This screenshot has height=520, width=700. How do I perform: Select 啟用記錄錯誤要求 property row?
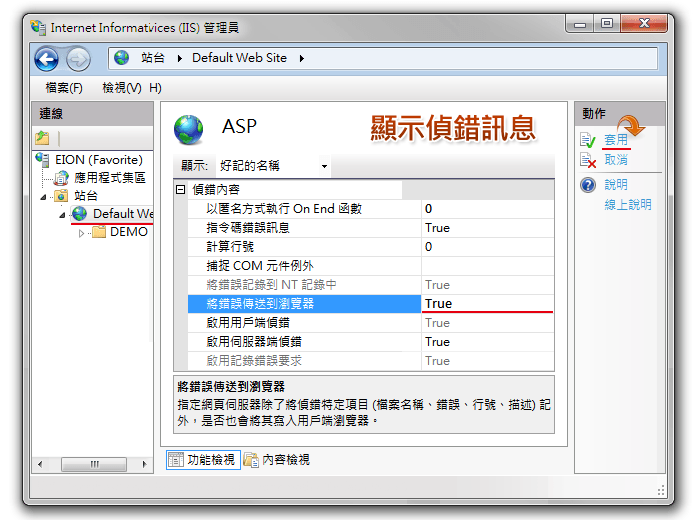pos(371,361)
